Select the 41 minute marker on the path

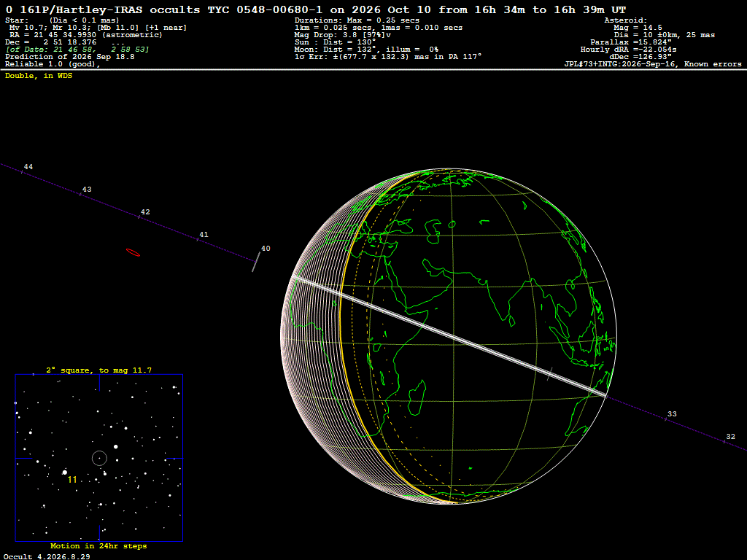204,234
